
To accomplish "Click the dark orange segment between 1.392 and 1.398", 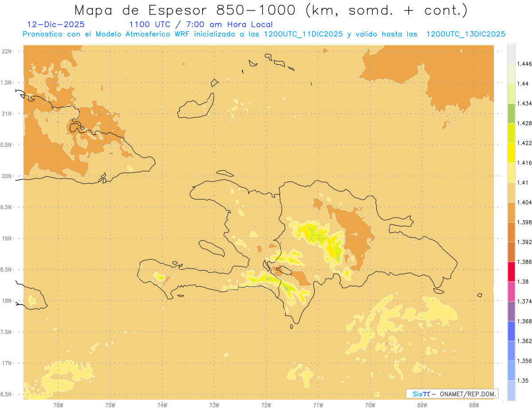I will [511, 232].
